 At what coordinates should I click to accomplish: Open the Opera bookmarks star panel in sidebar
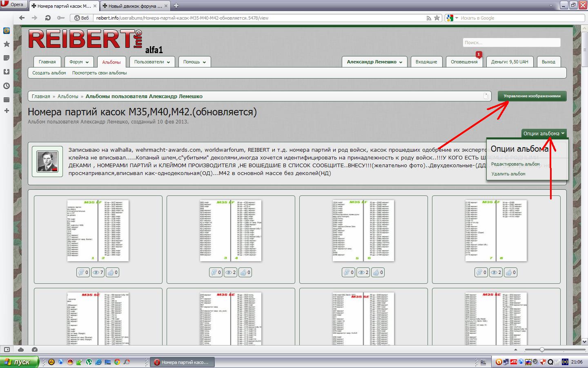7,44
